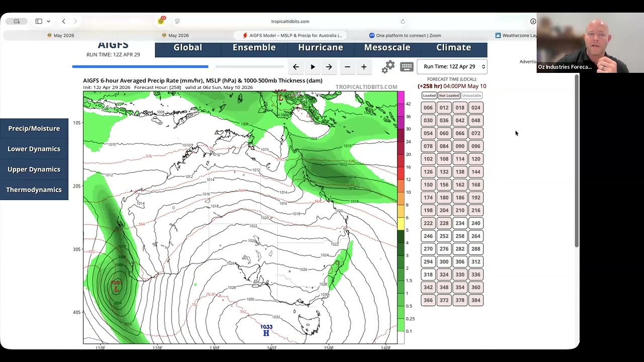
Task: Select forecast hour 012
Action: point(444,108)
